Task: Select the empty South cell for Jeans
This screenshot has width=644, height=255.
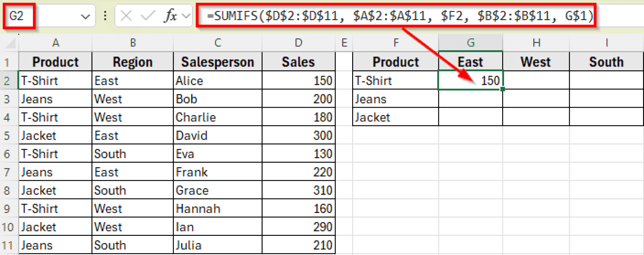Action: click(606, 99)
